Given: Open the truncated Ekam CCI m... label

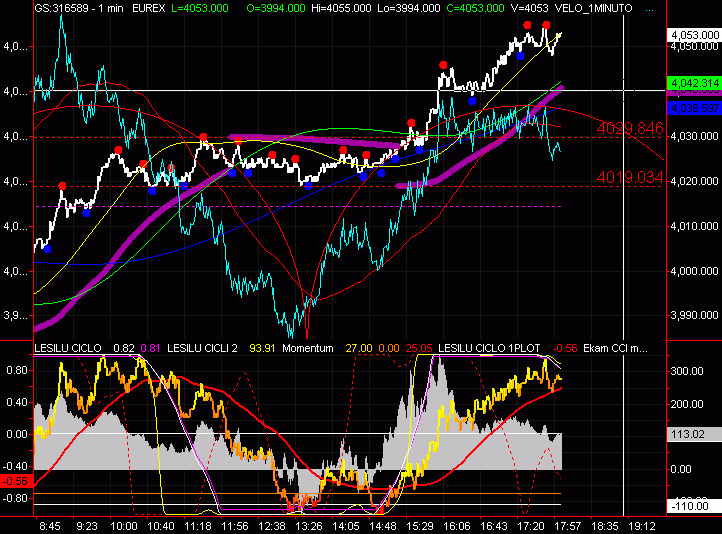Looking at the screenshot, I should click(x=615, y=348).
